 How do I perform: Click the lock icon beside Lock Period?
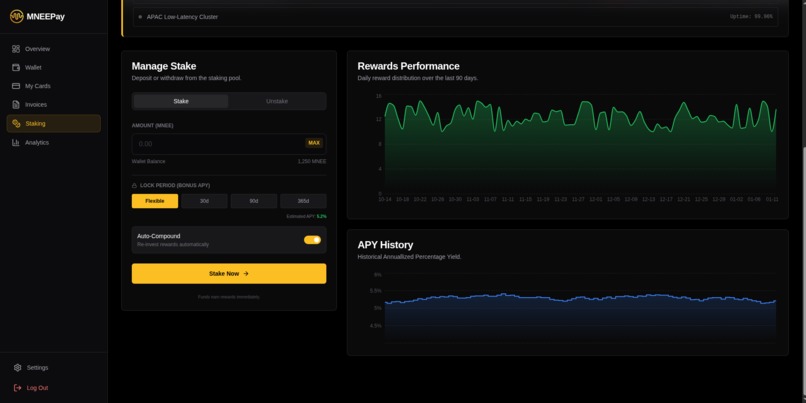point(134,186)
